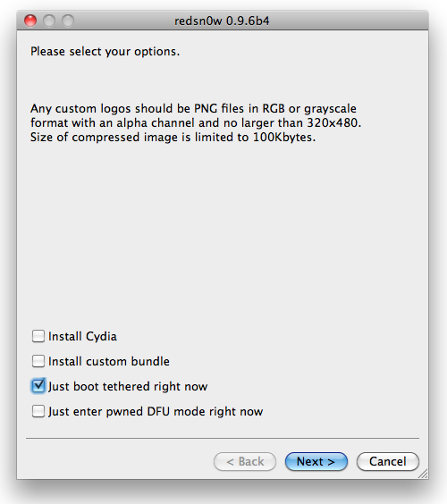Click the zoom button in title bar
Screen dimensions: 447x504
click(x=68, y=21)
